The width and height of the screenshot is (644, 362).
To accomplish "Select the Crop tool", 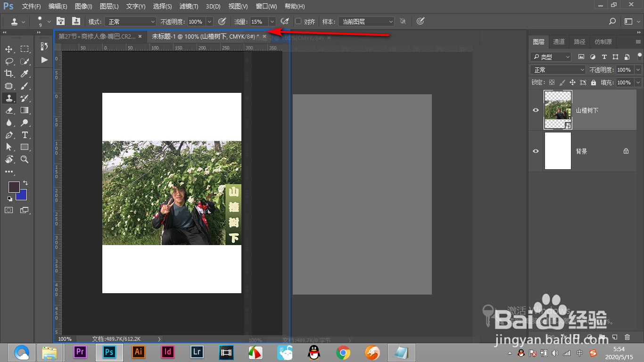I will pyautogui.click(x=9, y=74).
